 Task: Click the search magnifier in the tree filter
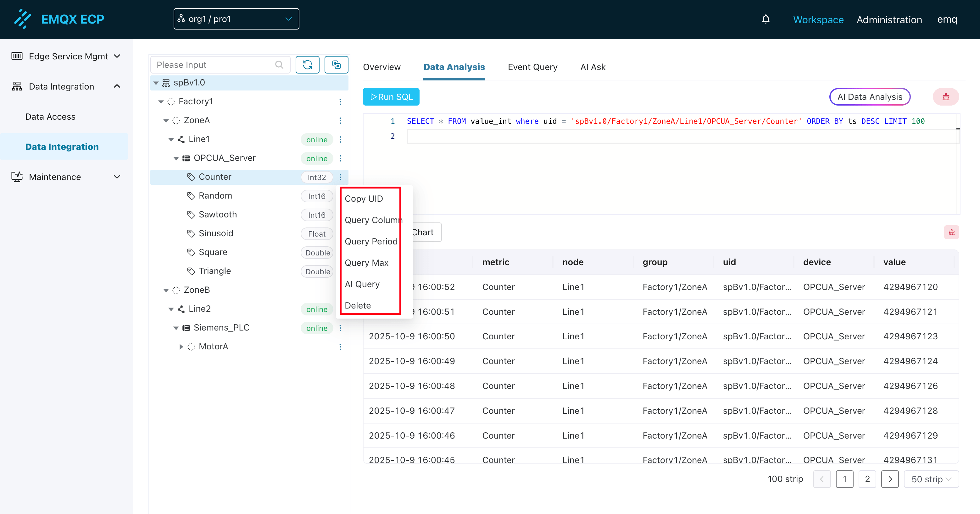point(279,65)
